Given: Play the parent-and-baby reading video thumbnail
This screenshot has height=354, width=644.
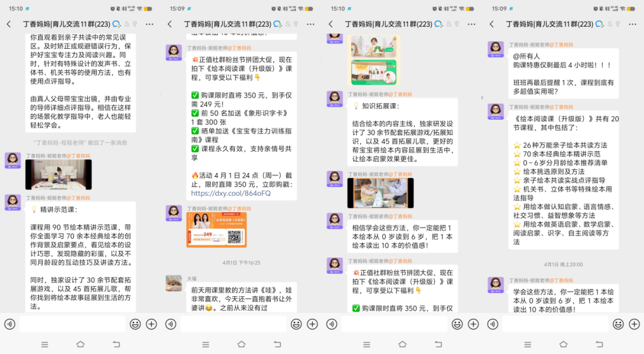Looking at the screenshot, I should pyautogui.click(x=58, y=175).
